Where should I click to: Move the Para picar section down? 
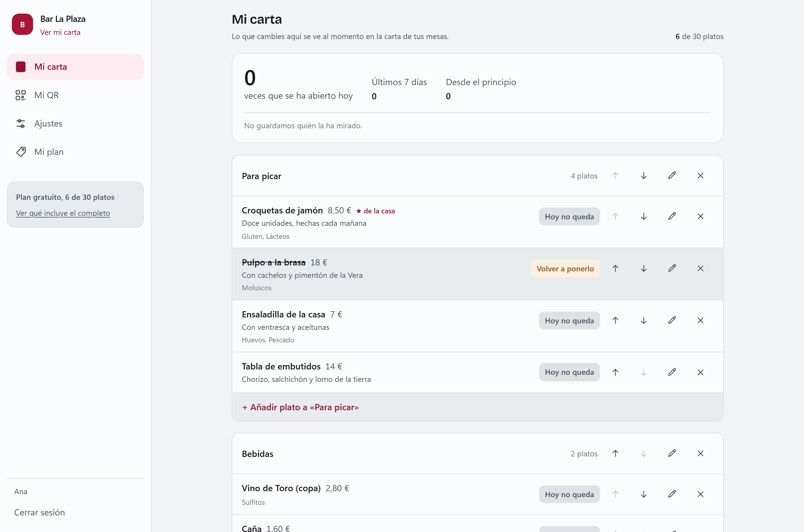tap(643, 176)
